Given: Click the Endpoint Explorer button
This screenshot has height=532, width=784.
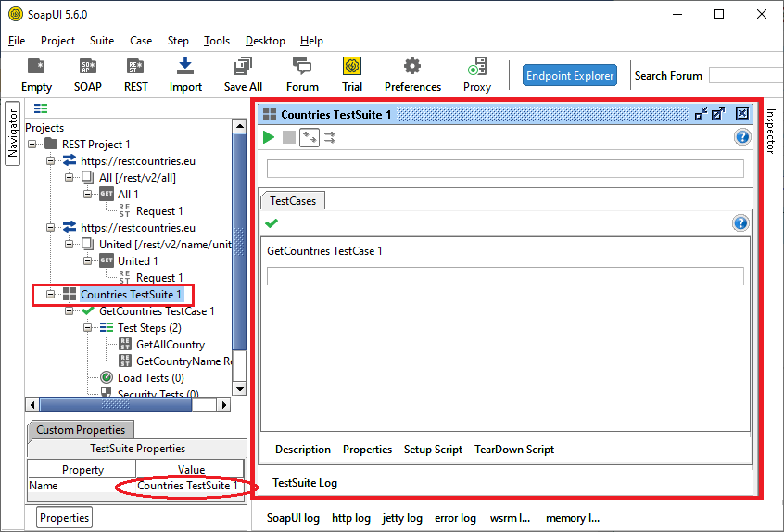Looking at the screenshot, I should click(570, 75).
